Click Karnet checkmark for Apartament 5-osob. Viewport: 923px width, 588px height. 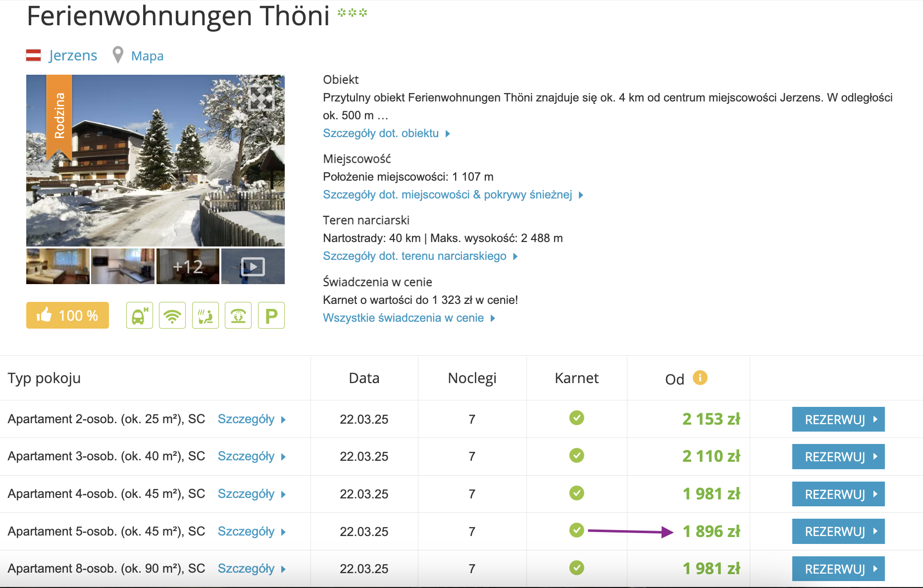click(x=576, y=530)
